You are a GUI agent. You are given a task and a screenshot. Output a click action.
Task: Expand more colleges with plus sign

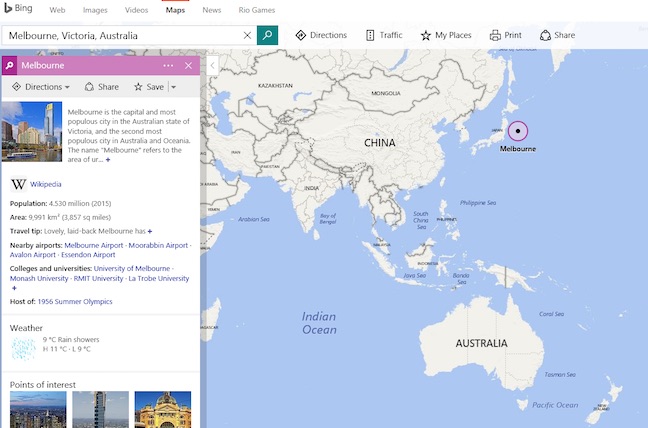[x=14, y=288]
